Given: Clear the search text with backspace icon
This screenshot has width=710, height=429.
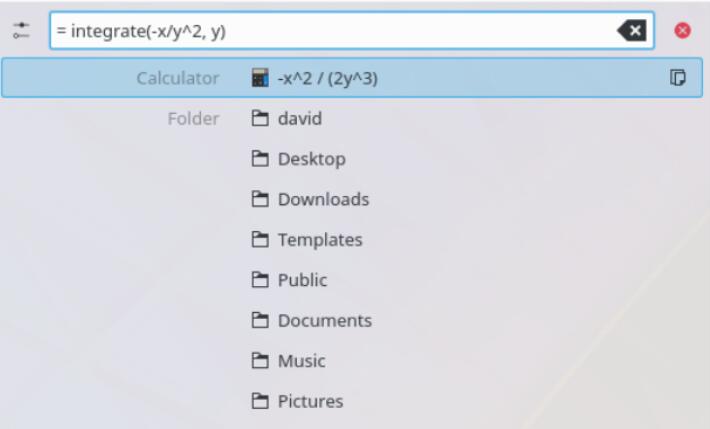Looking at the screenshot, I should tap(632, 31).
